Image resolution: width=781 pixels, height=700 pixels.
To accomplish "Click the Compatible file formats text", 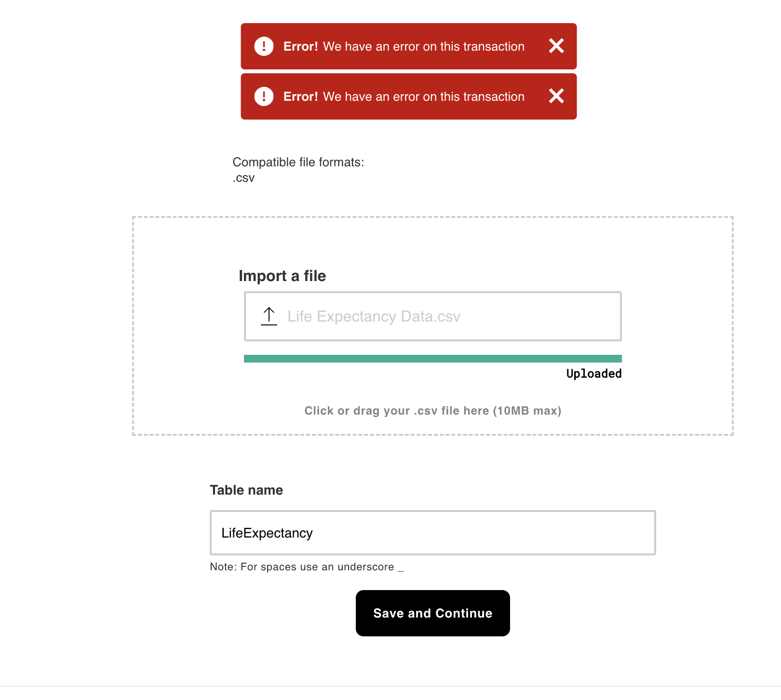I will coord(299,162).
